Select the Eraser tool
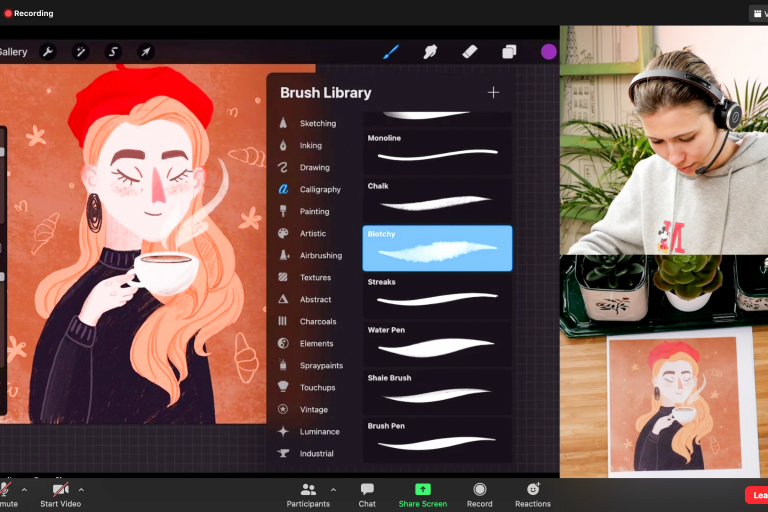 tap(470, 52)
